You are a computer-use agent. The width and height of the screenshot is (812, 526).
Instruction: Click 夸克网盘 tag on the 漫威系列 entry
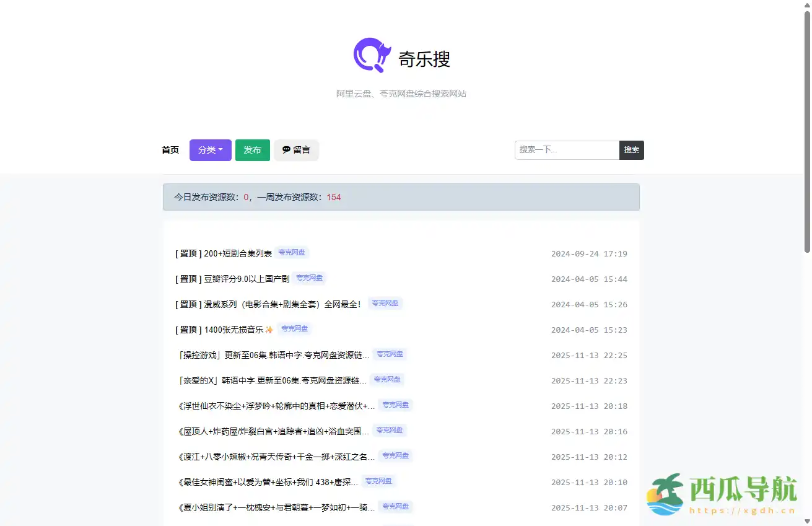pyautogui.click(x=385, y=303)
